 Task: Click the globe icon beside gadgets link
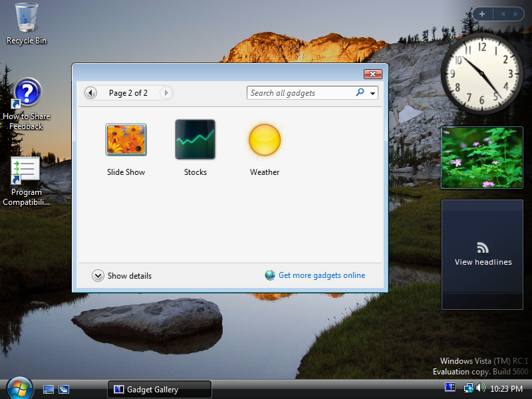tap(270, 275)
